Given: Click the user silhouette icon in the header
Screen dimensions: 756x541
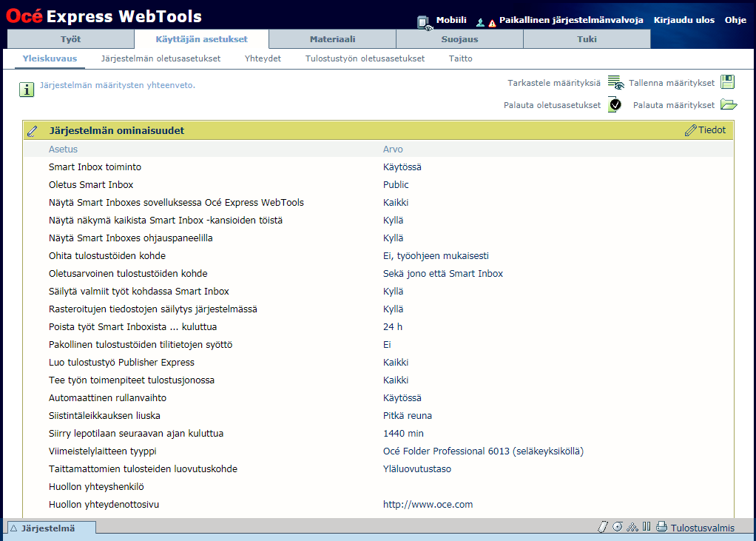Looking at the screenshot, I should [480, 22].
